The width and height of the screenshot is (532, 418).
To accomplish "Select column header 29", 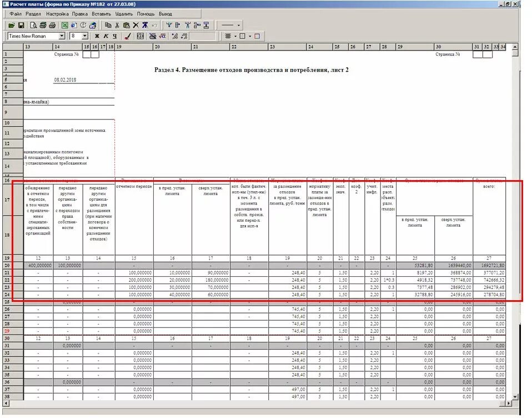I will click(x=415, y=47).
